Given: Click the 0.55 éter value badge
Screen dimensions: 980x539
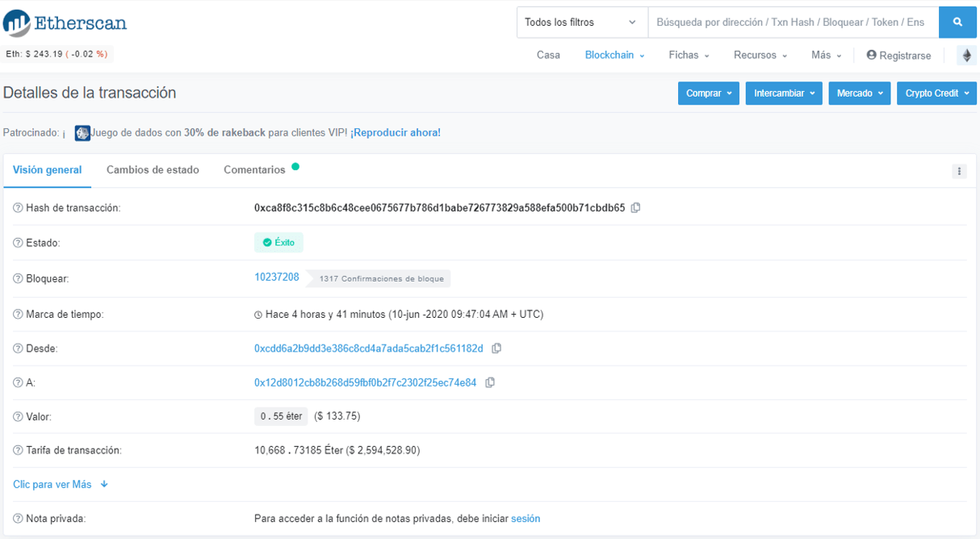Looking at the screenshot, I should click(281, 416).
